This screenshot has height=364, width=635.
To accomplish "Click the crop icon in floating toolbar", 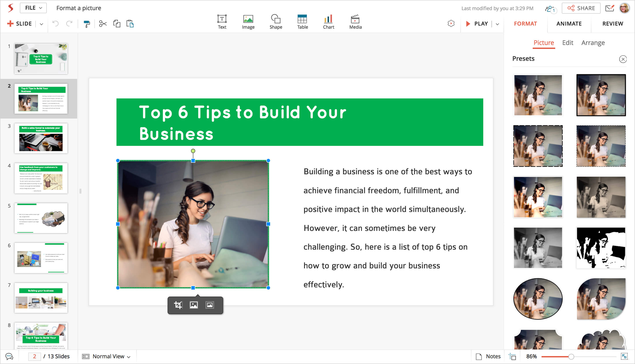I will [x=178, y=305].
